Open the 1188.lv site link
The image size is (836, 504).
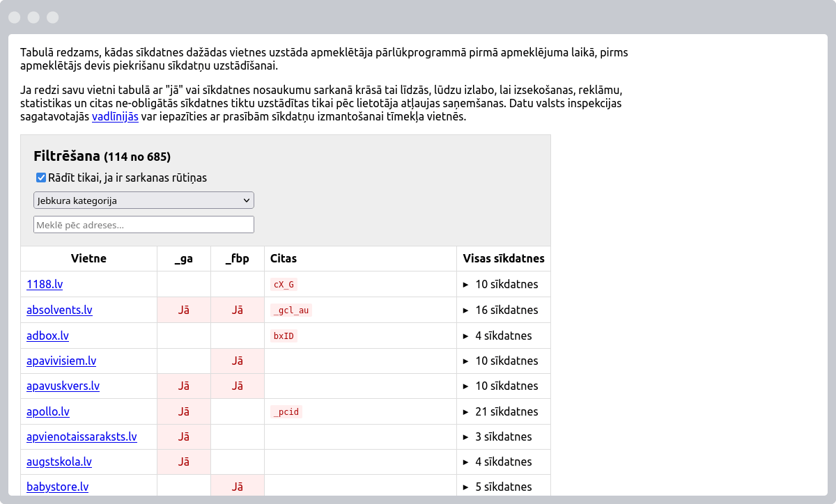(x=44, y=284)
